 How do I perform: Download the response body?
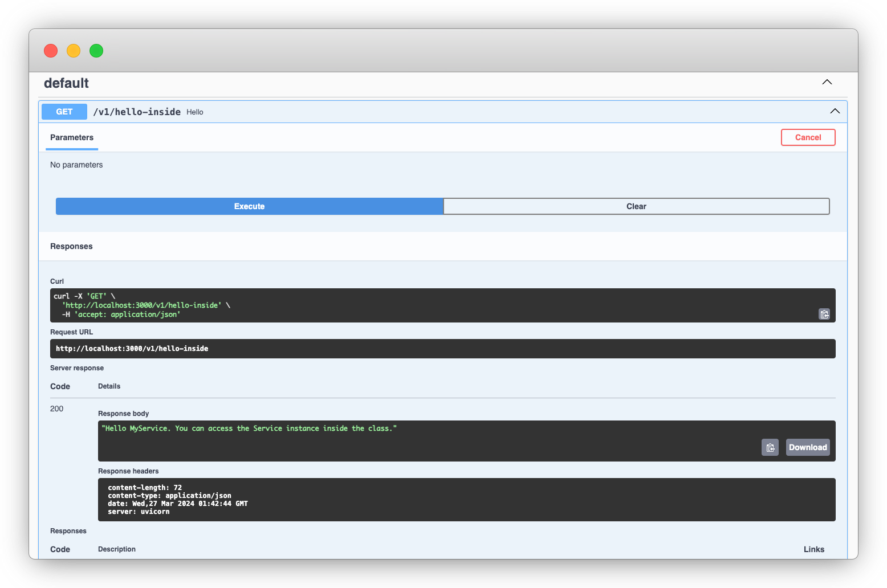point(808,447)
